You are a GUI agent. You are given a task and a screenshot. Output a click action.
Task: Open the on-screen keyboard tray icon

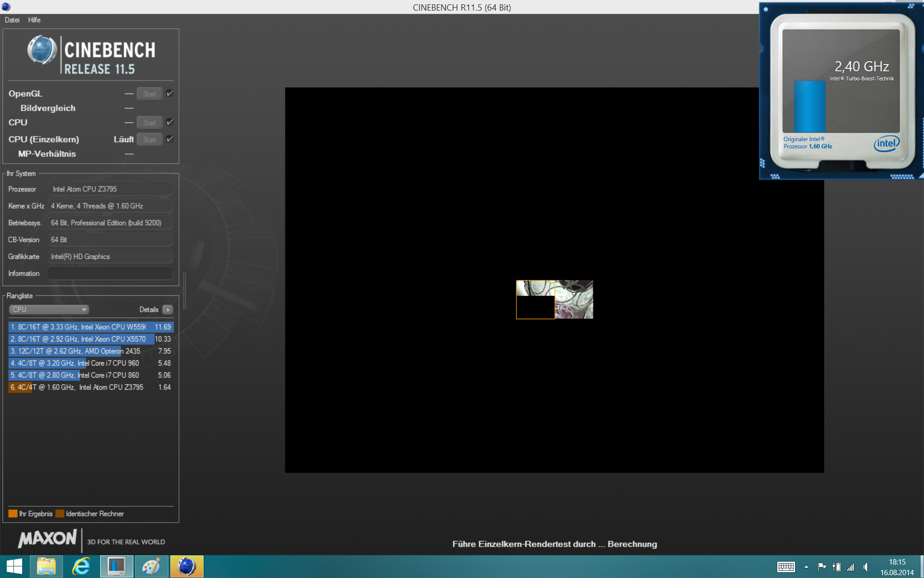coord(785,567)
